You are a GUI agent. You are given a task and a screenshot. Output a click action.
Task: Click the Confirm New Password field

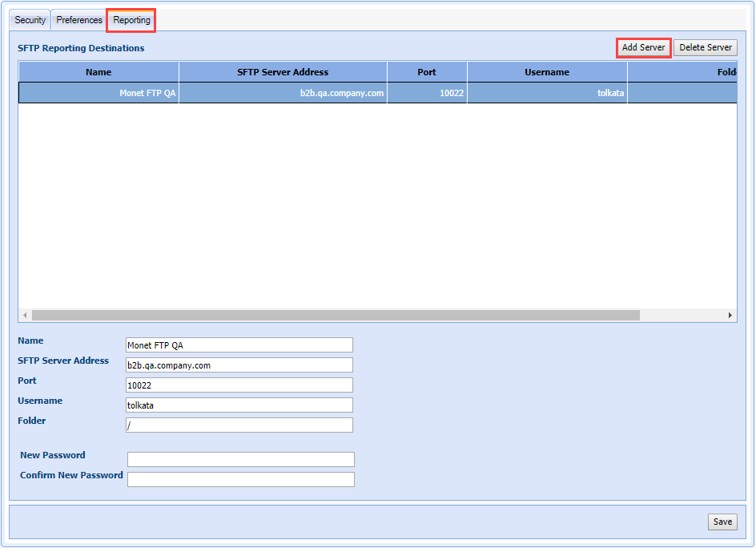[240, 479]
